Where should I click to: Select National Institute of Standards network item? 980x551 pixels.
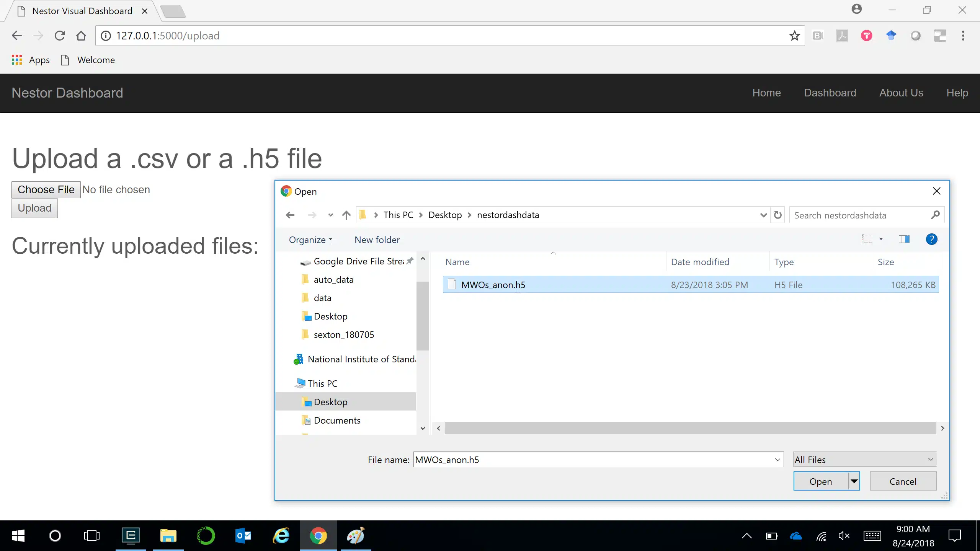pyautogui.click(x=354, y=359)
